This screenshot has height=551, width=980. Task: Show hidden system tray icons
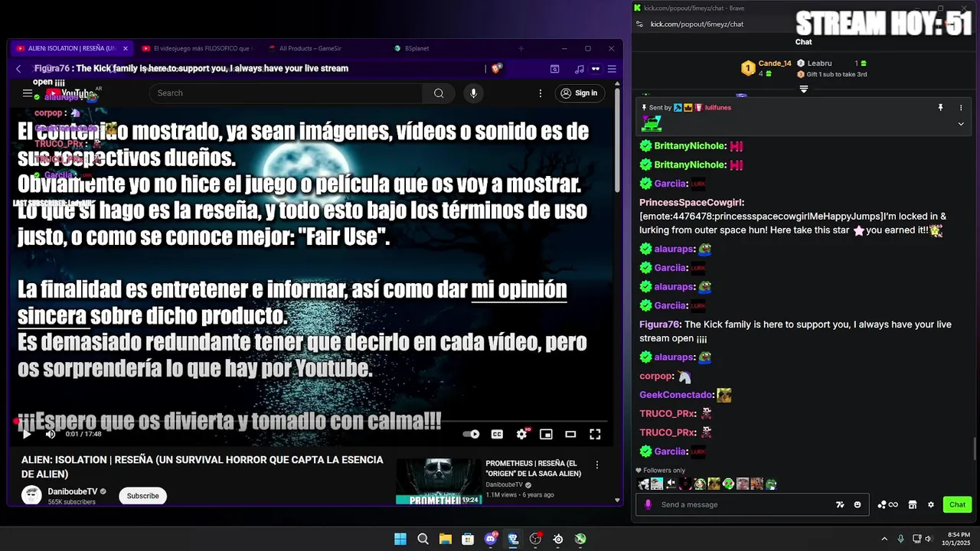tap(884, 539)
